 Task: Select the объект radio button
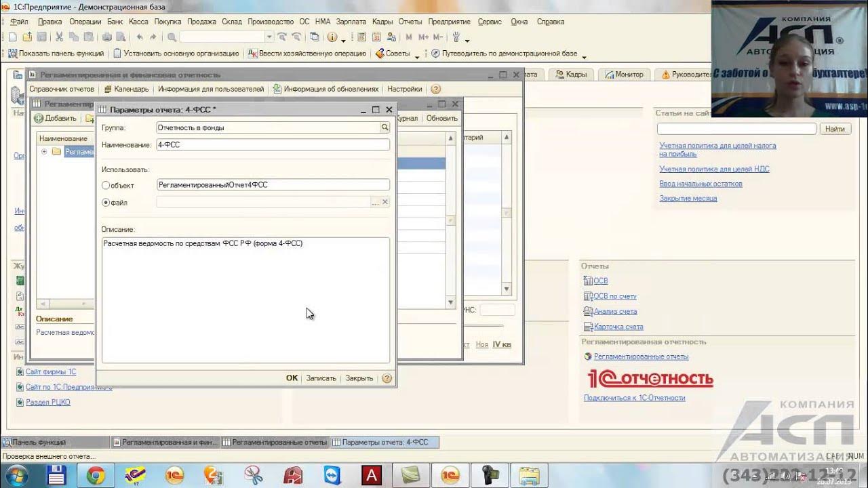click(106, 185)
